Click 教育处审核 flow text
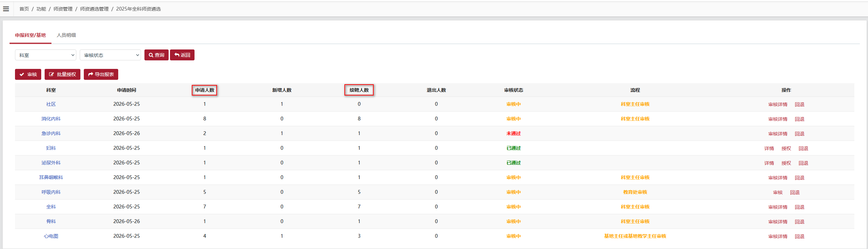Screen dimensions: 868x249 (635, 192)
